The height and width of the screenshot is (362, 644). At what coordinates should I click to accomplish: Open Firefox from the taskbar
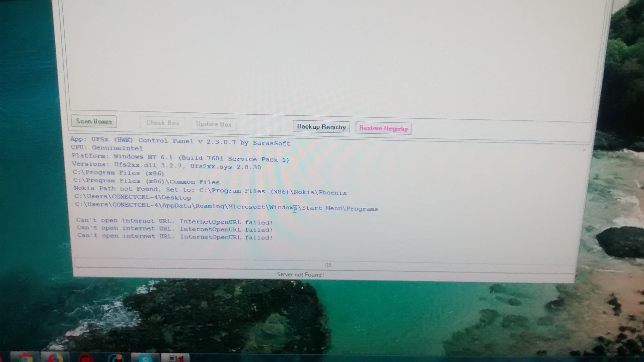[x=55, y=358]
